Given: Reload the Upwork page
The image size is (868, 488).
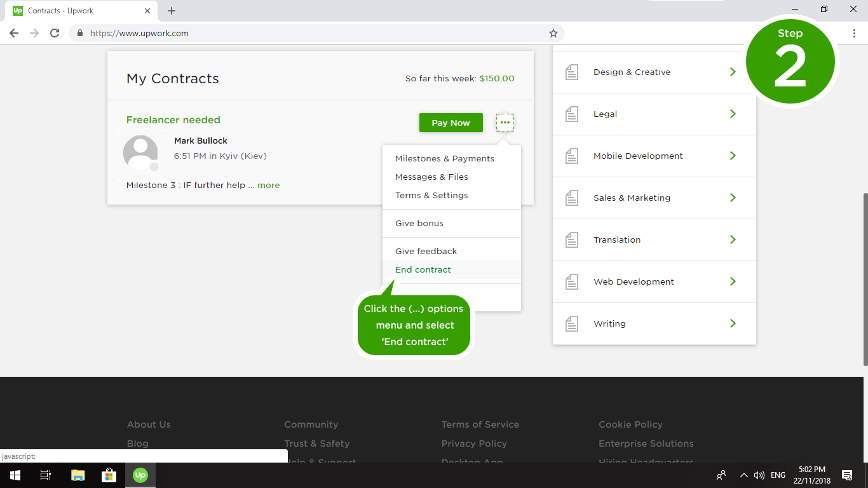Looking at the screenshot, I should [55, 33].
